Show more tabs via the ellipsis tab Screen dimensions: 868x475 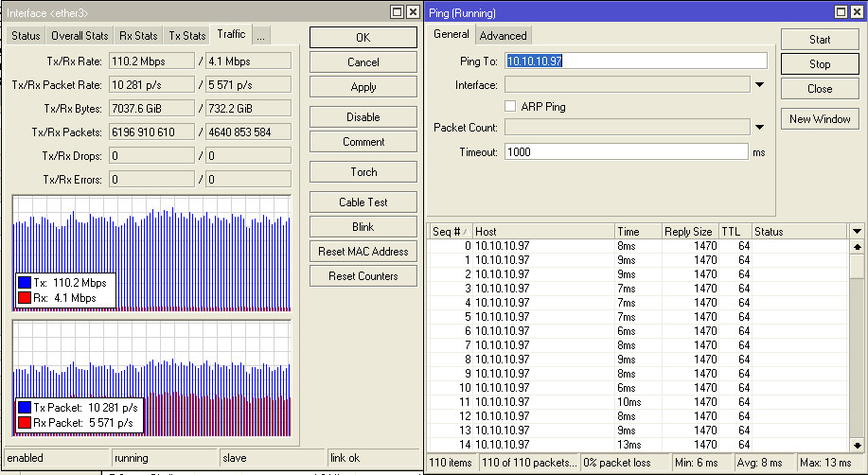(x=260, y=36)
